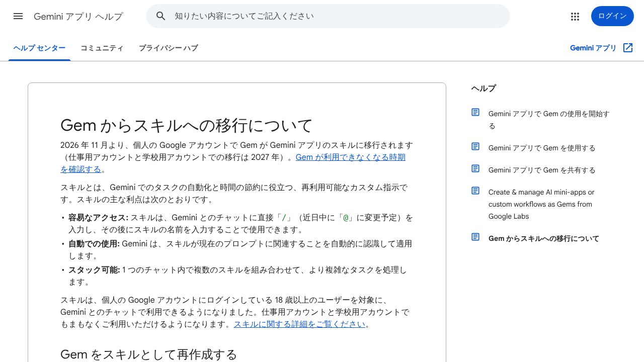Click the search magnifier icon
This screenshot has height=362, width=644.
[x=161, y=16]
